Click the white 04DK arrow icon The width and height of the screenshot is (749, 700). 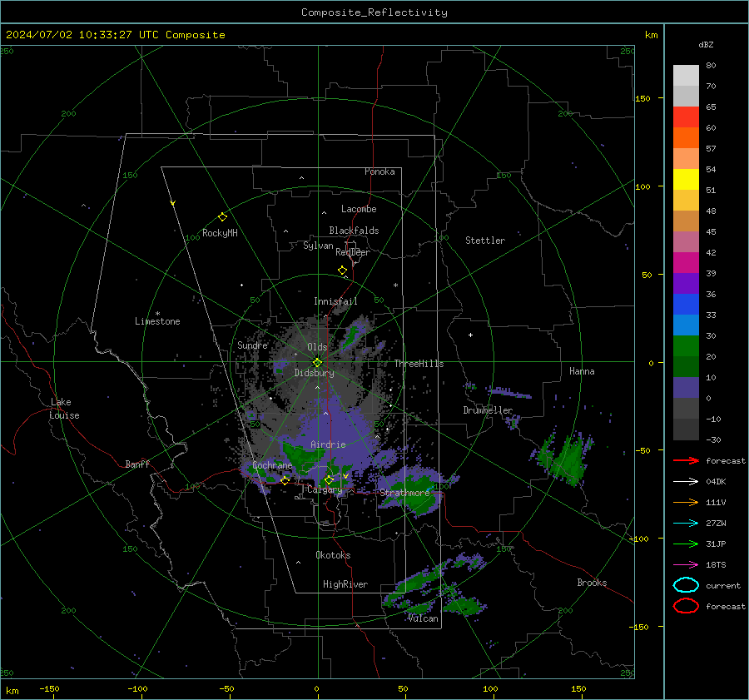[x=686, y=482]
